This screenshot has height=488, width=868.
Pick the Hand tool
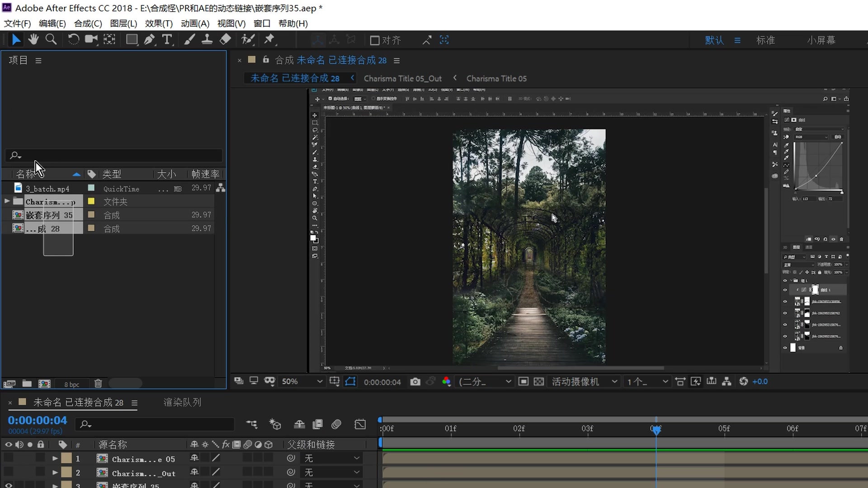(33, 40)
